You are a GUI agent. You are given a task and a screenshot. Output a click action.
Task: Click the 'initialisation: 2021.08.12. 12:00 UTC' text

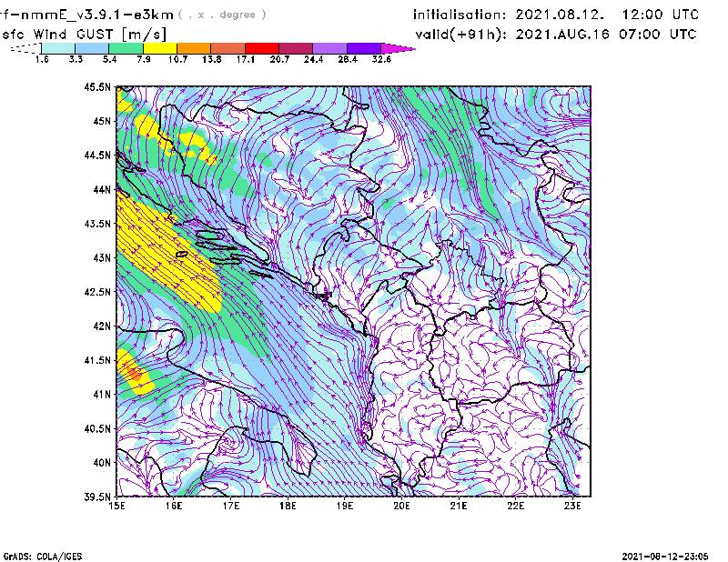(556, 15)
